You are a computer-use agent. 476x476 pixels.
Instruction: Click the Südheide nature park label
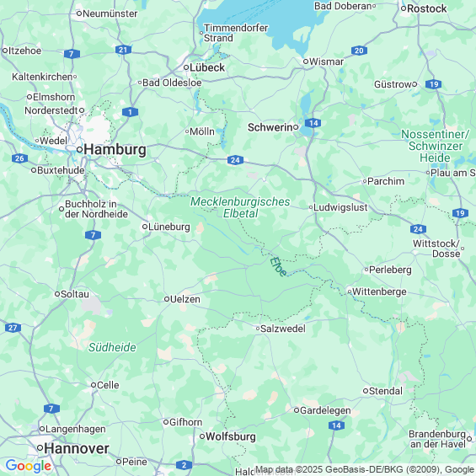112,347
